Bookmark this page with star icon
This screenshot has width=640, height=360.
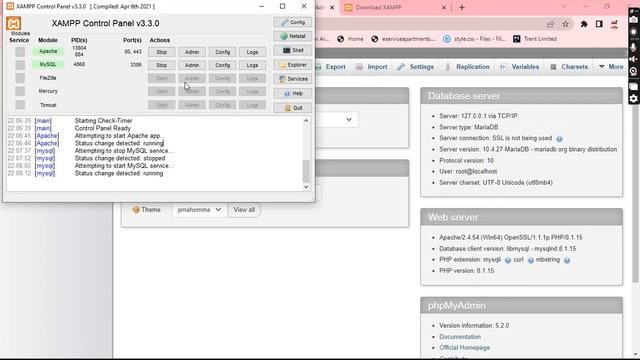(565, 24)
